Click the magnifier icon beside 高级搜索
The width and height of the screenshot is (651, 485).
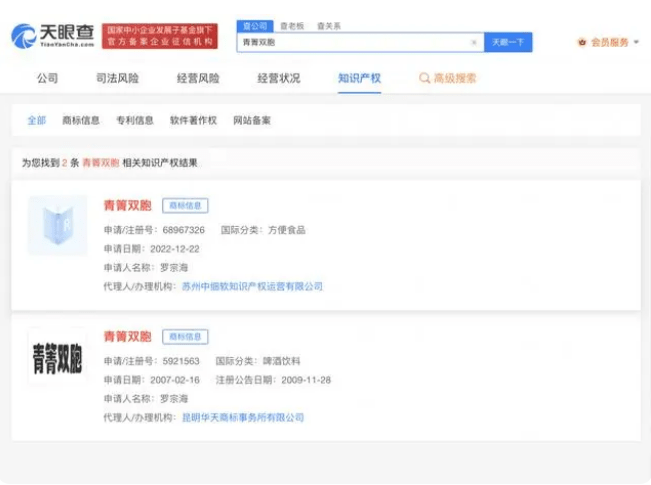(425, 78)
